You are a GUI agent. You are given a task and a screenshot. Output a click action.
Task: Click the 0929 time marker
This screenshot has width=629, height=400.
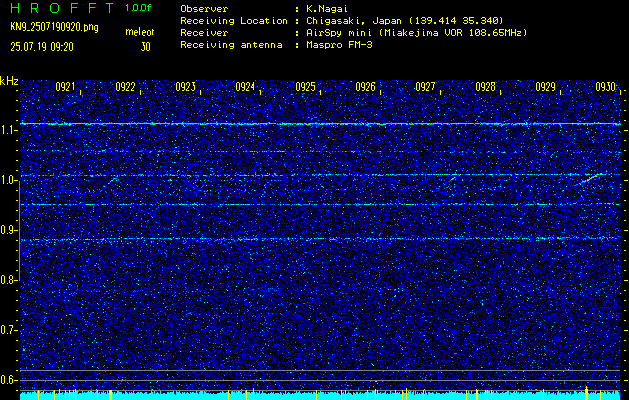[x=546, y=87]
